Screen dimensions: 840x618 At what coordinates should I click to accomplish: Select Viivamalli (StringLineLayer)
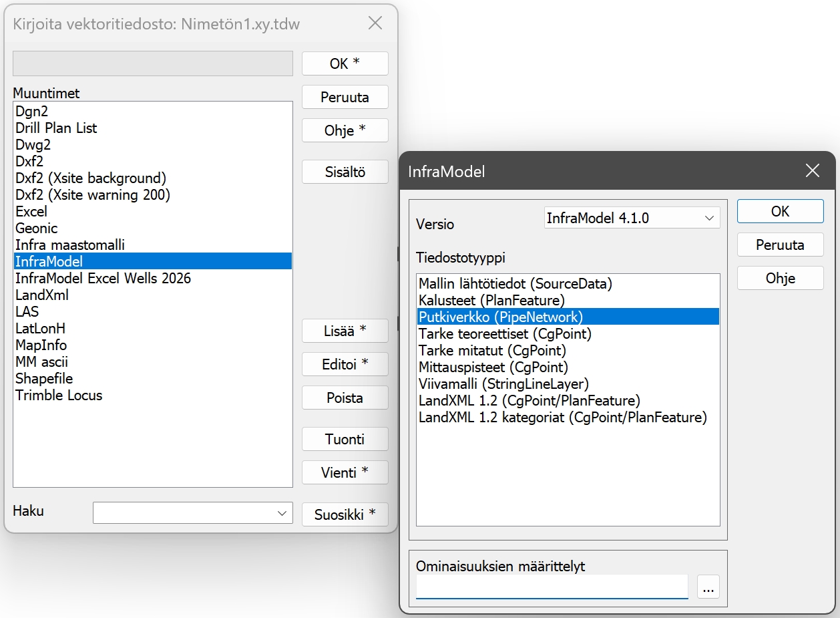(x=568, y=383)
